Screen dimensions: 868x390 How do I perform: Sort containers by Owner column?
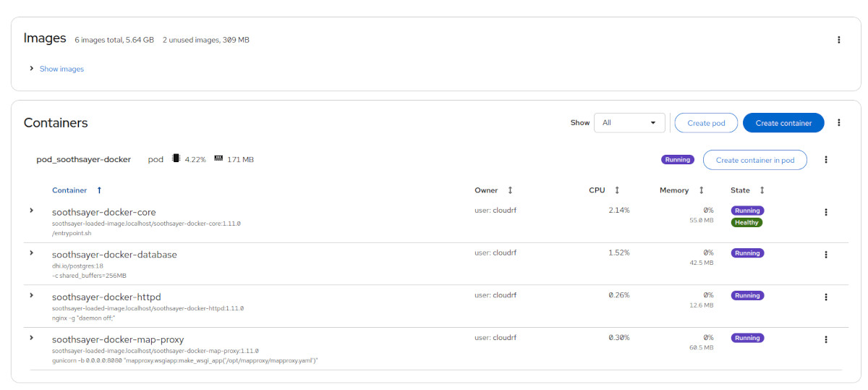point(493,190)
